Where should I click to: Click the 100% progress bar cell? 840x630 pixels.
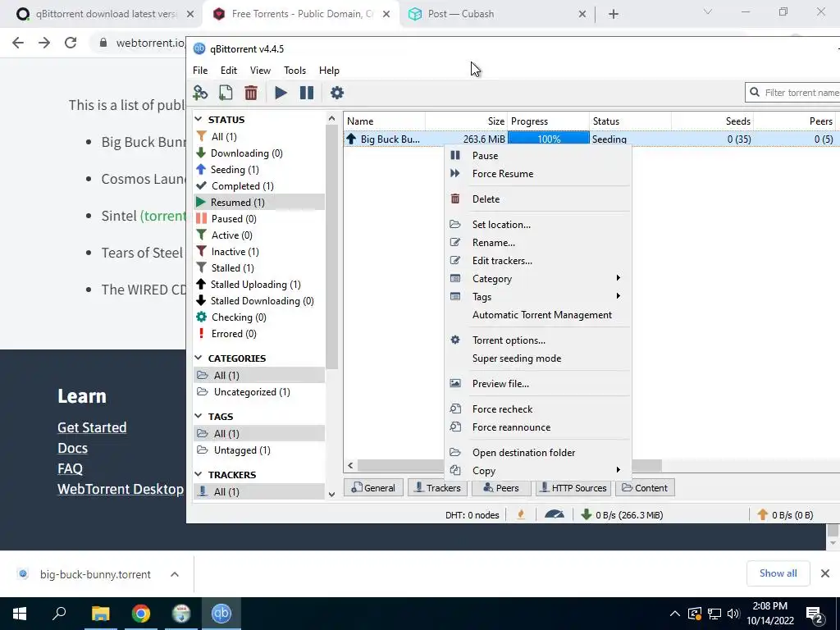pyautogui.click(x=549, y=139)
